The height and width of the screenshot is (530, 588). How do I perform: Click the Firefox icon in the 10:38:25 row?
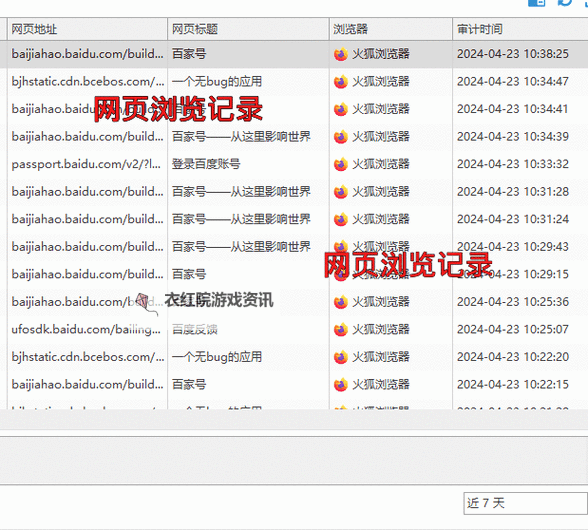tap(341, 54)
